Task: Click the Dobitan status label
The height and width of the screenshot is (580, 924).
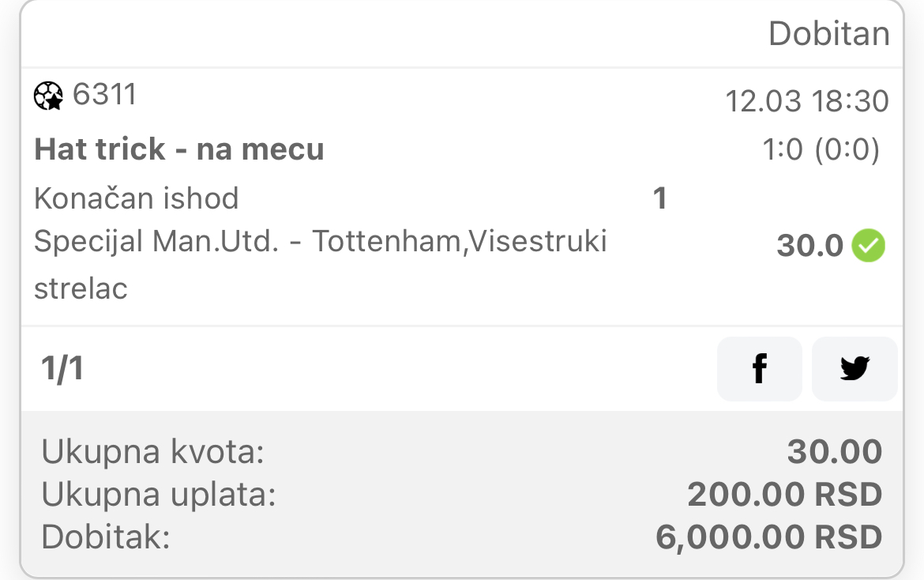Action: (x=828, y=34)
